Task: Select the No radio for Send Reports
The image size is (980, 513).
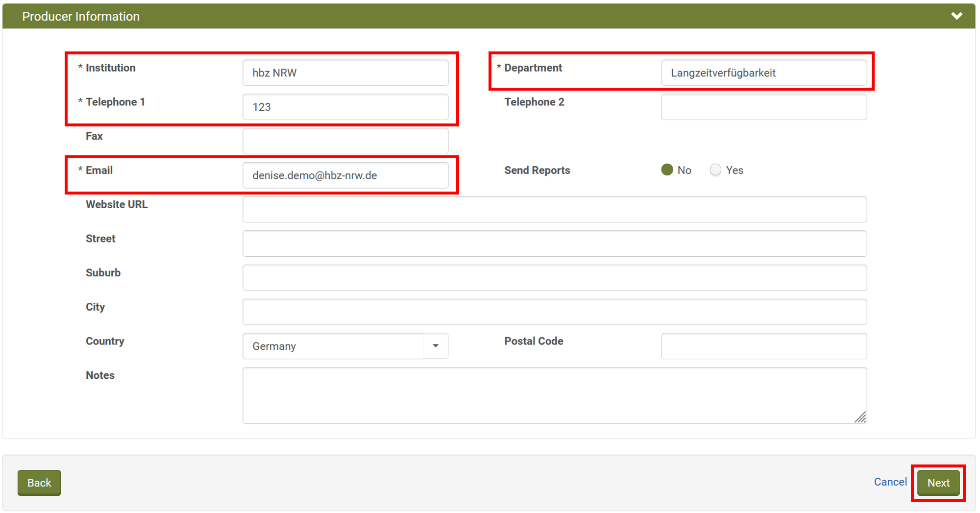Action: click(667, 170)
